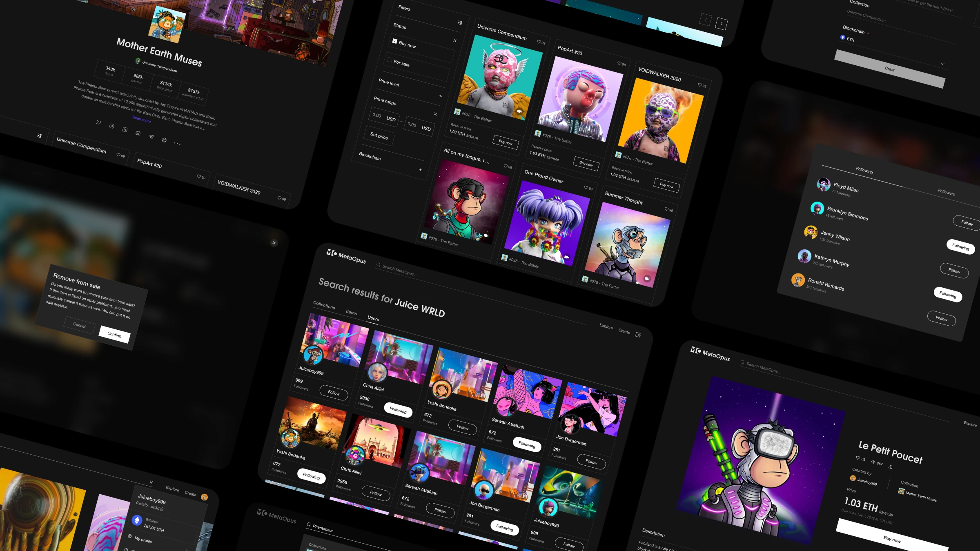Copy the wallet address under Juiceboy999
980x551 pixels.
[163, 509]
